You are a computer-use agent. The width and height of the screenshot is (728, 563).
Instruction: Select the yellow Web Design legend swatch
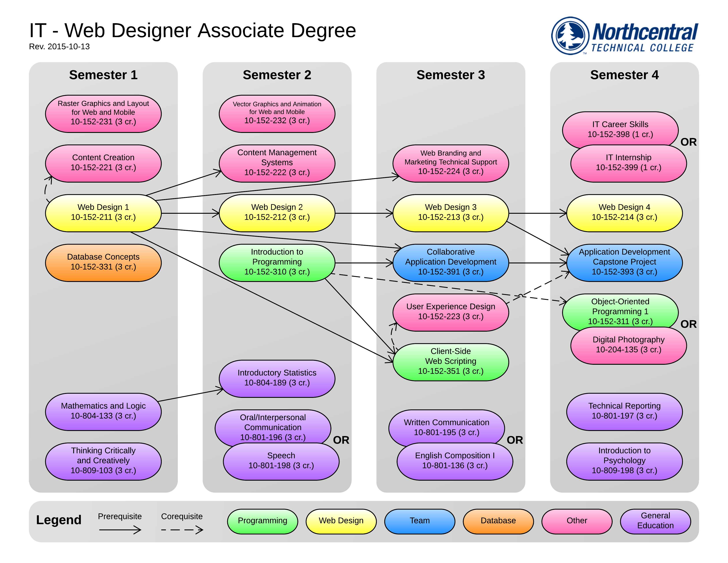point(341,521)
